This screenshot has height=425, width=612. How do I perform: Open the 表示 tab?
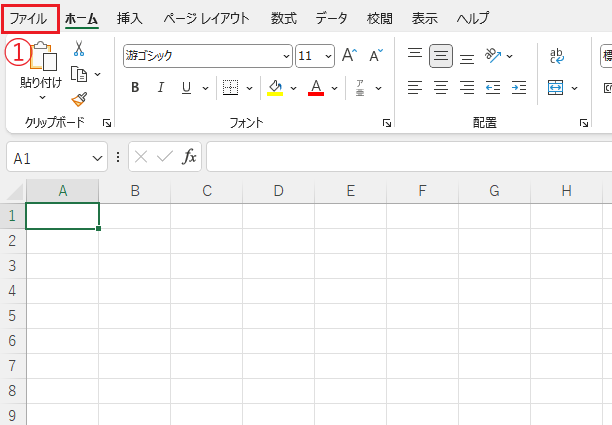(425, 18)
